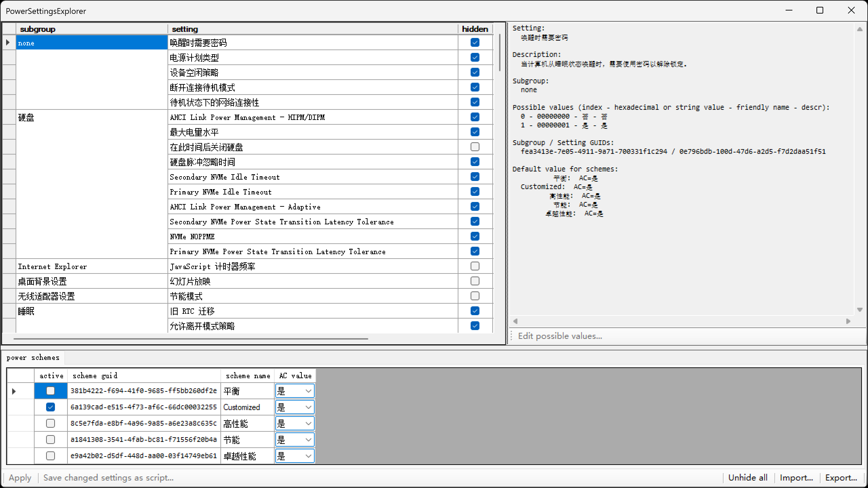Sort by the subgroup column header
The image size is (868, 488).
(92, 29)
